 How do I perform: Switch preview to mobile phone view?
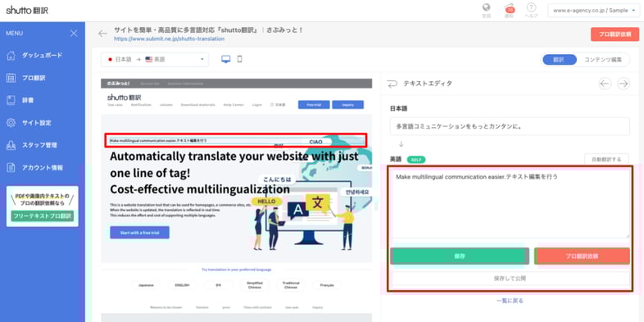[240, 59]
